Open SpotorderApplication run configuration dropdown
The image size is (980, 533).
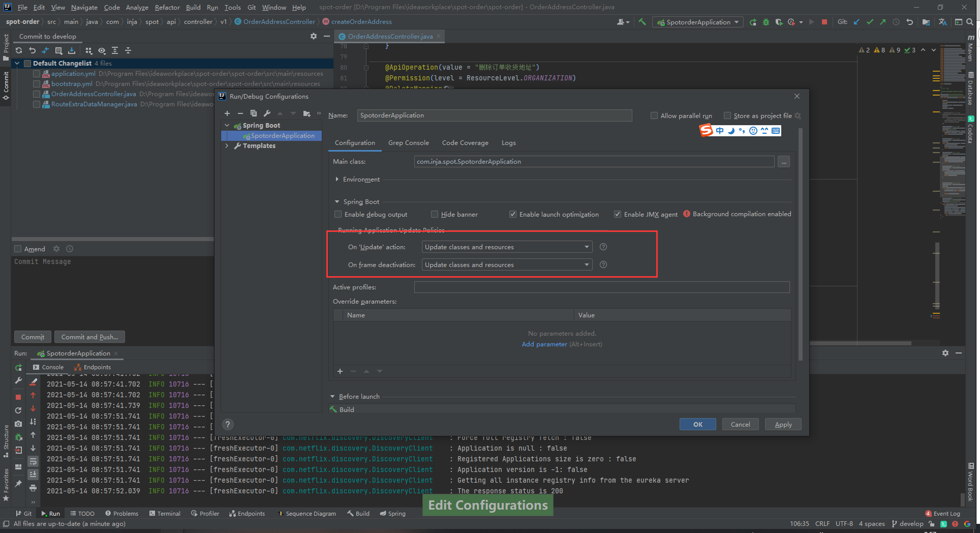coord(698,22)
